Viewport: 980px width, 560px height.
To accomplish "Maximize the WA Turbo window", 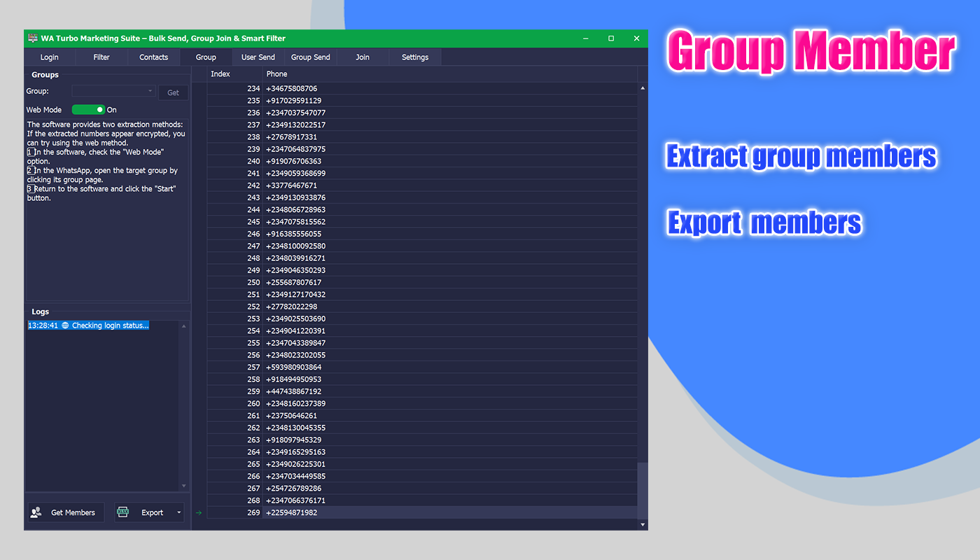I will [611, 38].
